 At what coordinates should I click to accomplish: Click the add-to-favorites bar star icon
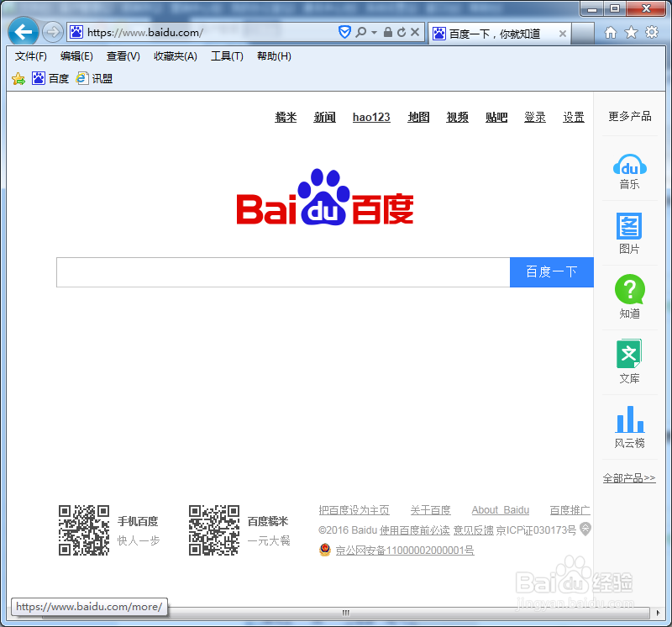coord(18,78)
